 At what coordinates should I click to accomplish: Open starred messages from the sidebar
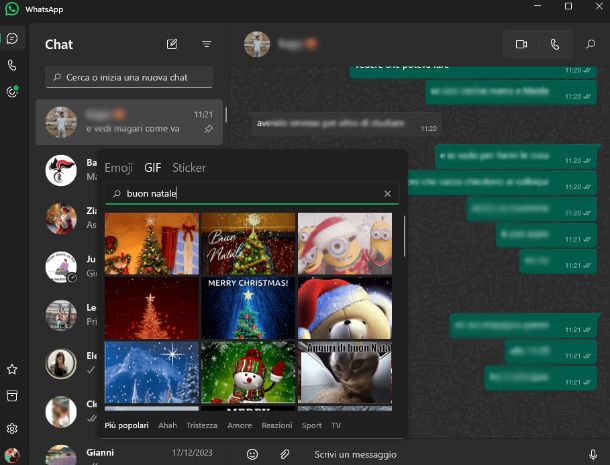pos(12,369)
